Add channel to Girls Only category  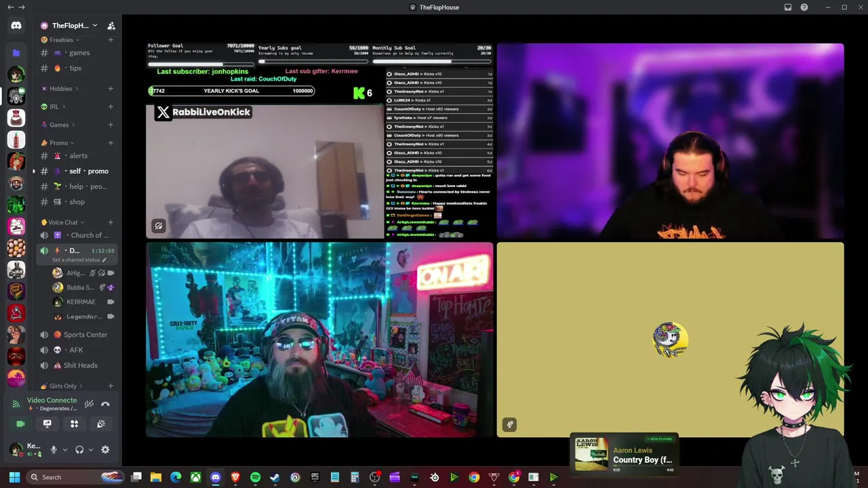pyautogui.click(x=111, y=386)
